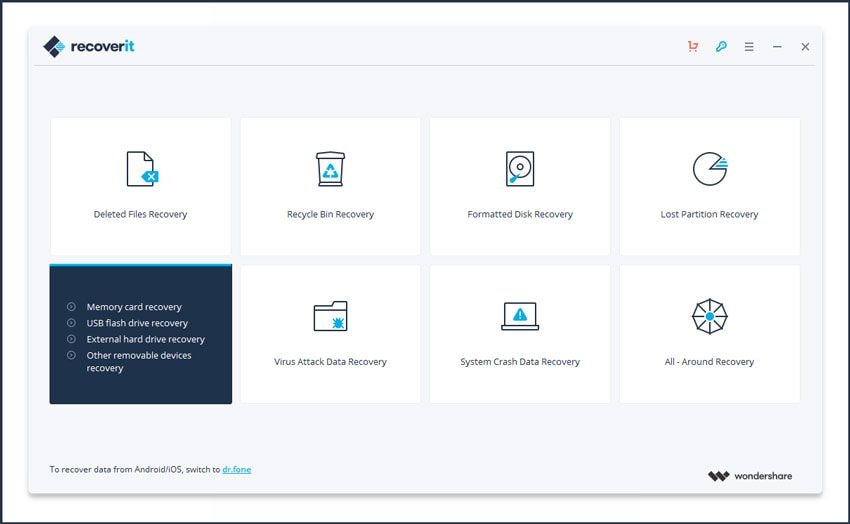Viewport: 850px width, 524px height.
Task: Click the Recycle Bin Recovery trash icon
Action: coord(330,169)
